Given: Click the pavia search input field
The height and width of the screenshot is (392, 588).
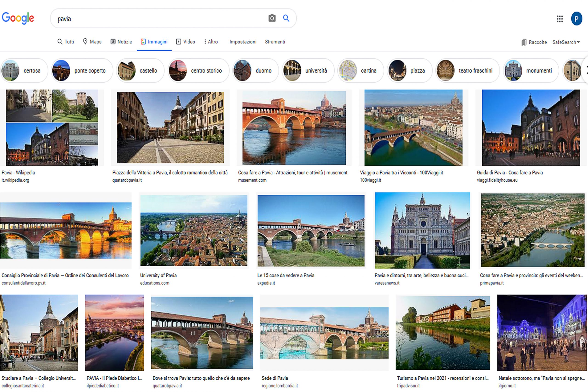Looking at the screenshot, I should (x=160, y=19).
